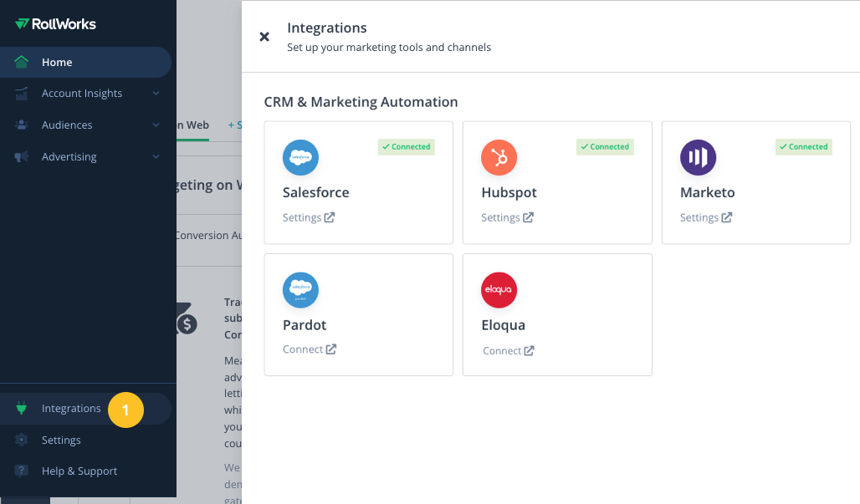Click the Advertising megaphone icon
860x504 pixels.
[x=22, y=156]
